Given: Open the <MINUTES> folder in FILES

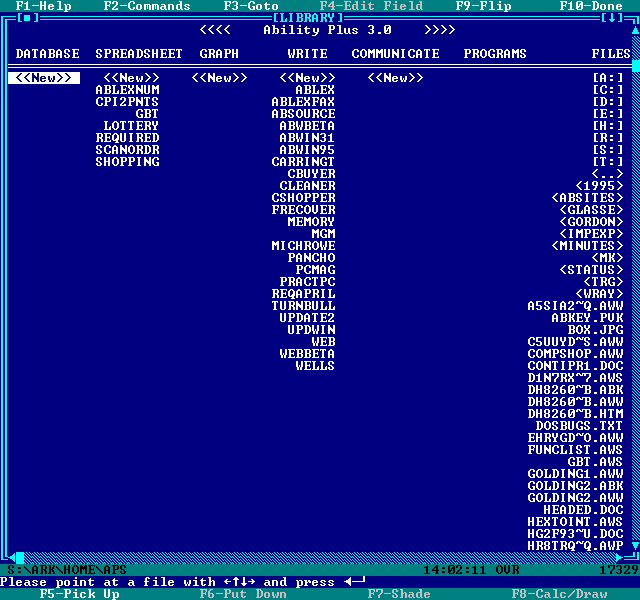Looking at the screenshot, I should pyautogui.click(x=587, y=246).
